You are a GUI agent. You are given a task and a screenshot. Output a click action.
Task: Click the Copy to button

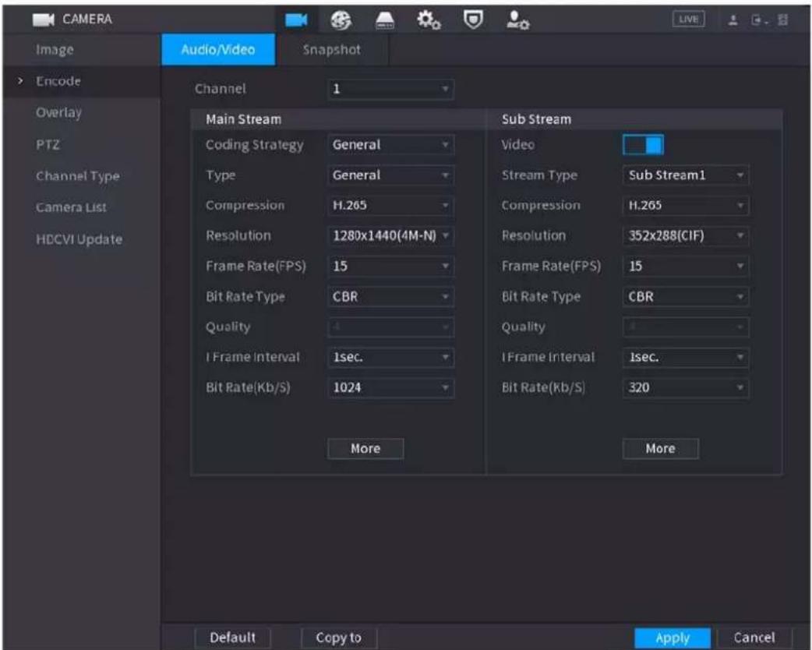tap(339, 638)
